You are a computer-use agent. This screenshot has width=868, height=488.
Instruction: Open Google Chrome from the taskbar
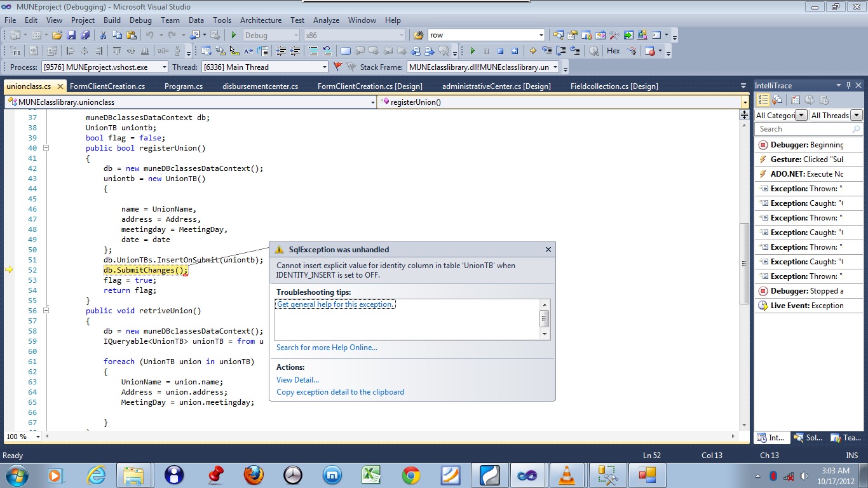[x=411, y=475]
